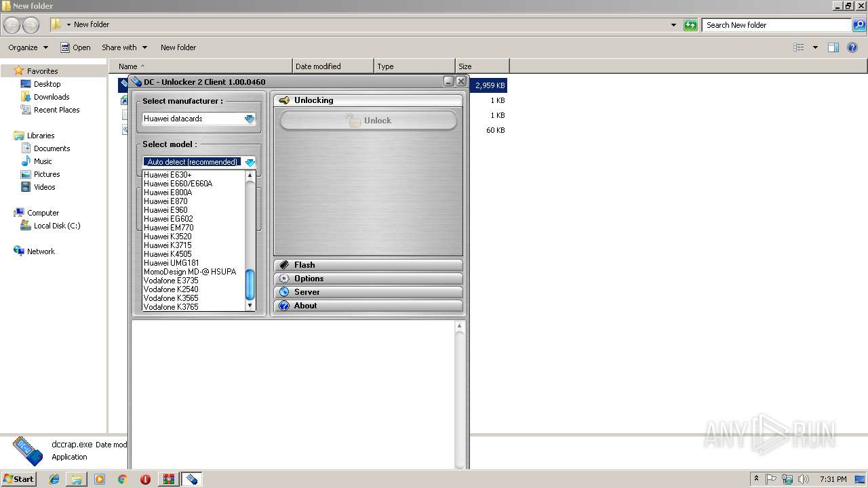Click Open in Explorer toolbar
Screen dimensions: 868x488
click(75, 47)
